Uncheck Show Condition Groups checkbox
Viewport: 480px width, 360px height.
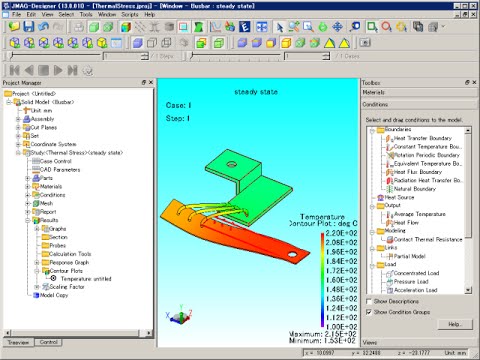point(369,312)
